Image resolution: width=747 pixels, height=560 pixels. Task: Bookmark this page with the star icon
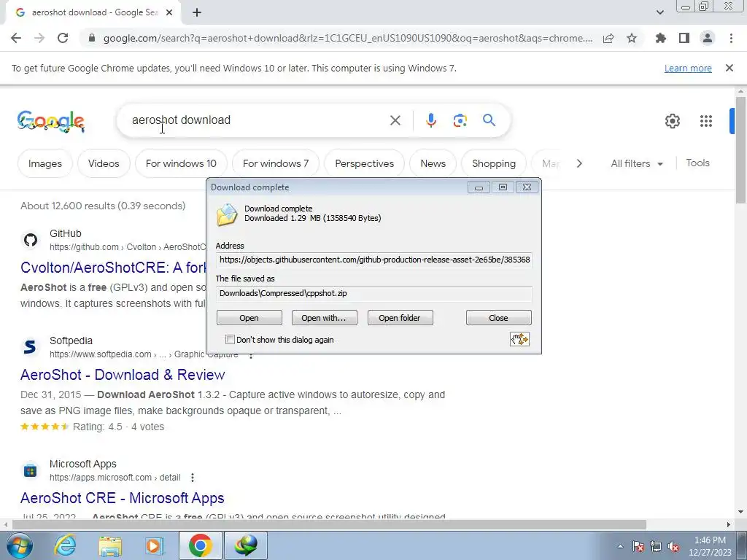pos(632,38)
